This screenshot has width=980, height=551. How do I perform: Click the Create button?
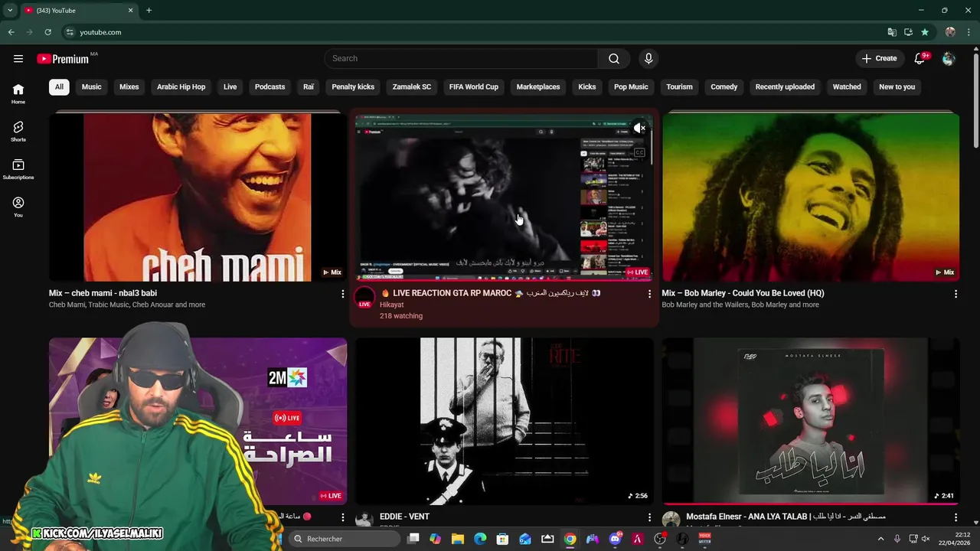point(879,58)
